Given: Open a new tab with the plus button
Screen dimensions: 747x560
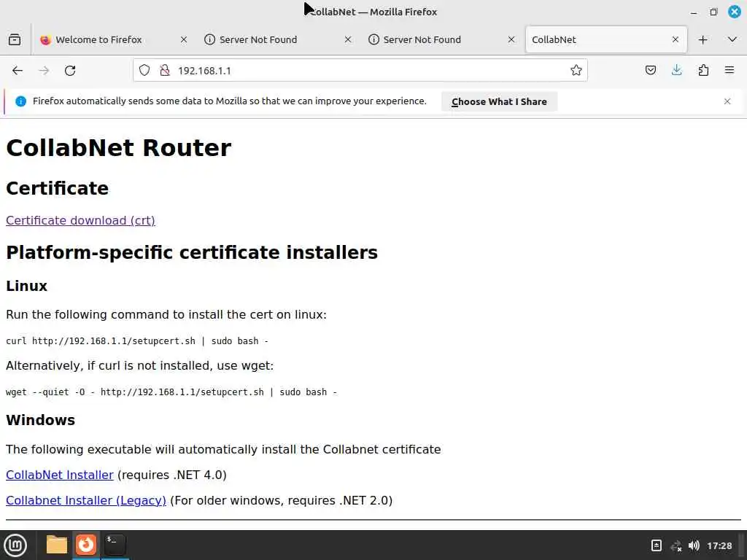Looking at the screenshot, I should [703, 39].
